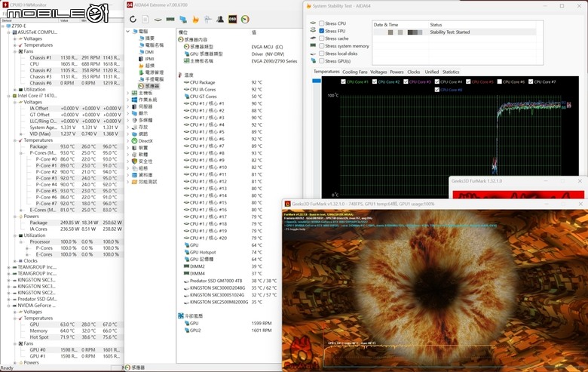Launch stability test via flame icon
Image resolution: width=588 pixels, height=372 pixels.
[x=197, y=19]
